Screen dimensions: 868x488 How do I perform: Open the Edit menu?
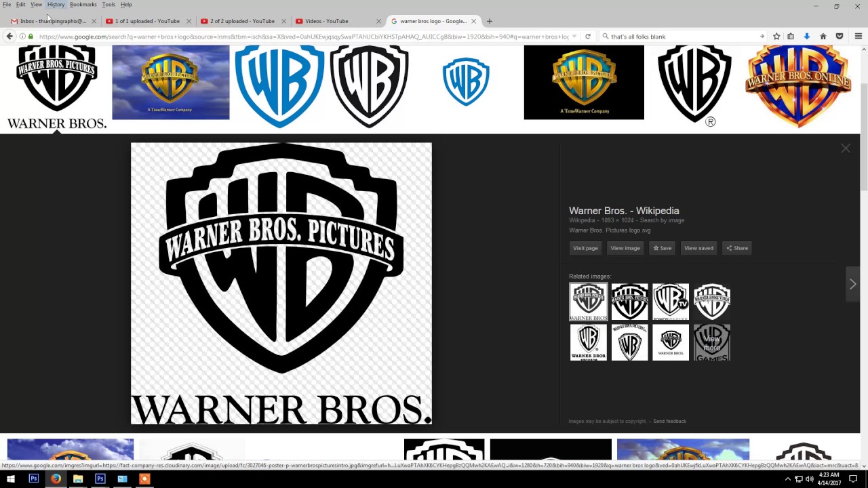[x=21, y=5]
